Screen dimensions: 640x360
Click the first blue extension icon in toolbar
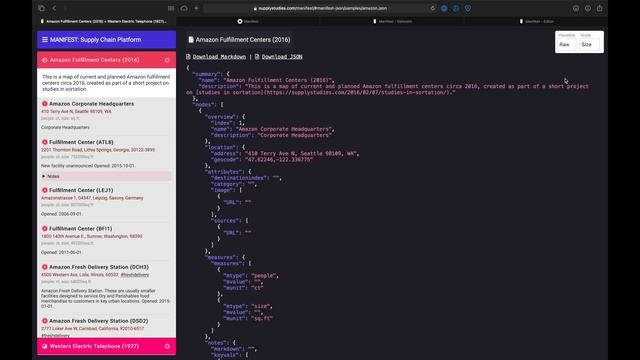point(444,8)
